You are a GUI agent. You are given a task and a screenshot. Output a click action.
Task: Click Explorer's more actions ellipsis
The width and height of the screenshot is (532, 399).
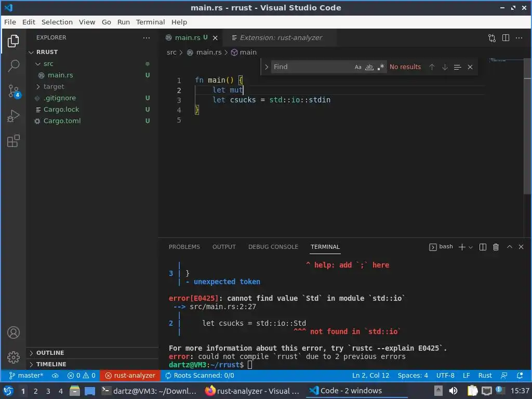tap(147, 37)
